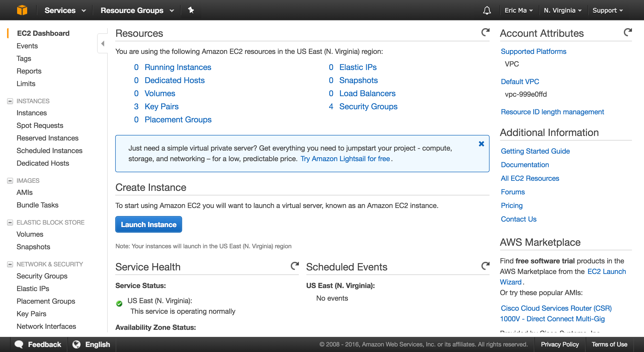This screenshot has height=352, width=644.
Task: Open Tags in the sidebar
Action: [24, 58]
